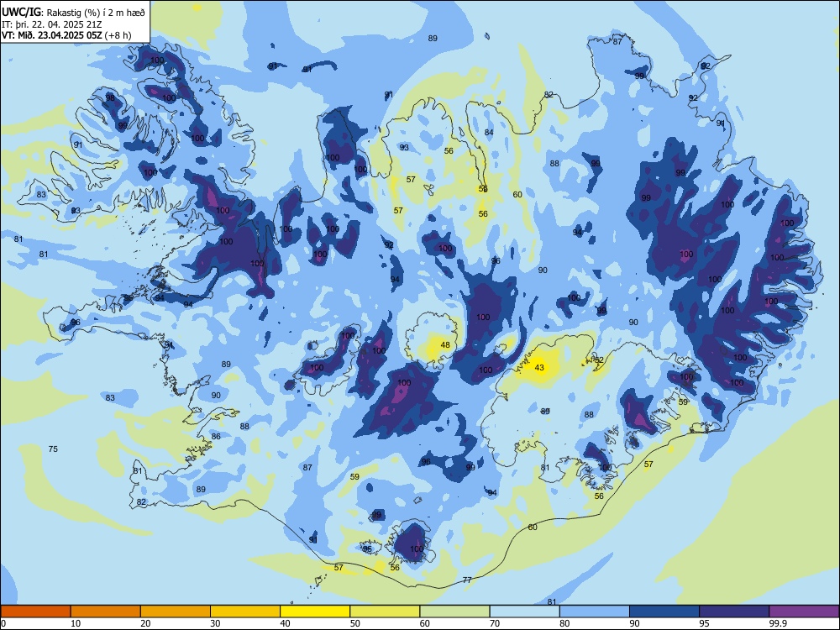Click the '84' humidity value on the map
This screenshot has height=630, width=840.
pos(489,133)
